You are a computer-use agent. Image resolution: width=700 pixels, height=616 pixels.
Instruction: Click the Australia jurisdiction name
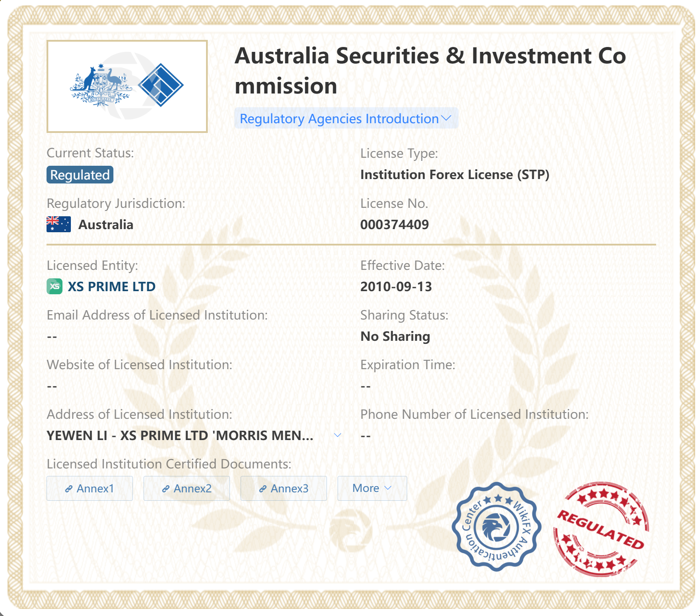[x=106, y=224]
